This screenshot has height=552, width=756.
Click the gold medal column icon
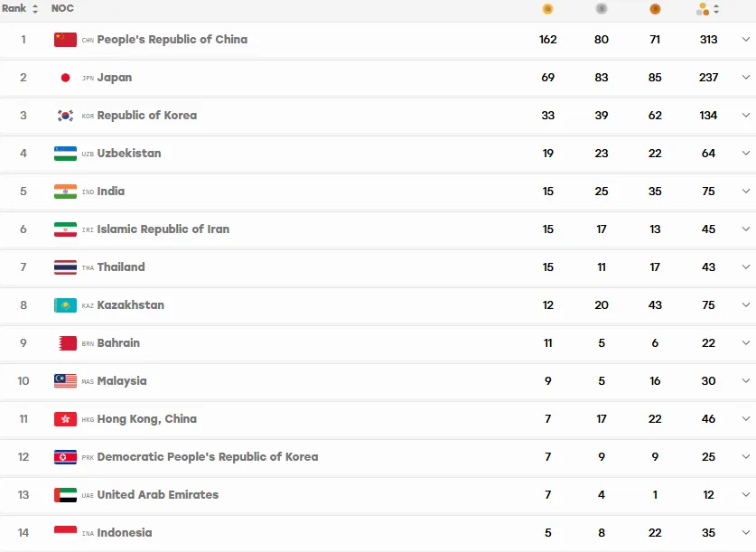[547, 9]
